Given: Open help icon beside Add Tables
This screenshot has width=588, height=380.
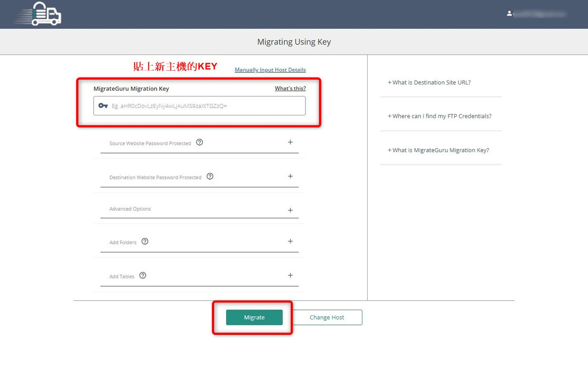Looking at the screenshot, I should (142, 275).
